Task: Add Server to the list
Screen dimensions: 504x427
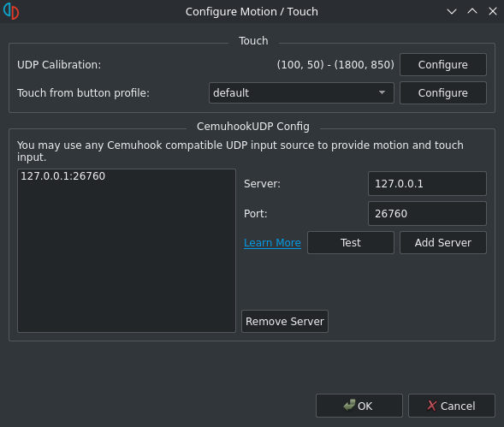Action: click(443, 243)
